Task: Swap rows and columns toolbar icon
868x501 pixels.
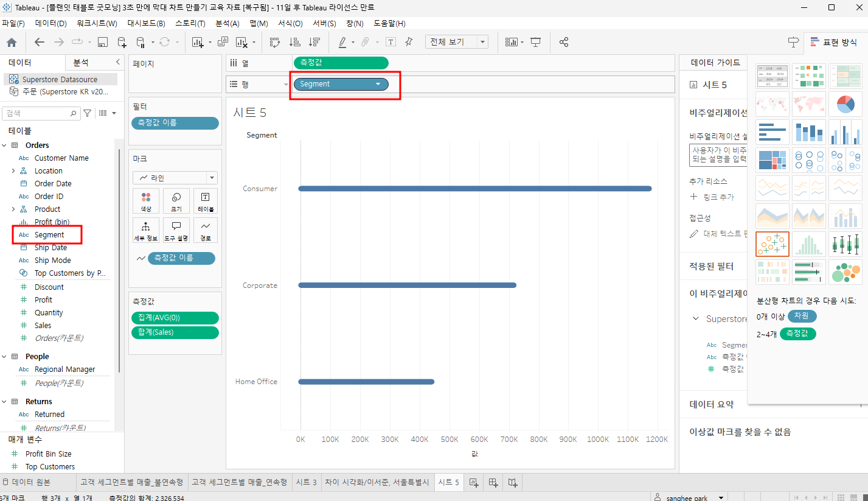Action: coord(275,42)
